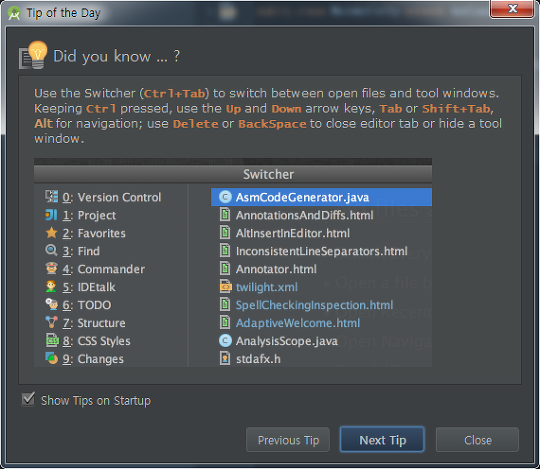Viewport: 540px width, 469px height.
Task: Select InconsistentLineSeparators.html file name
Action: pos(322,251)
